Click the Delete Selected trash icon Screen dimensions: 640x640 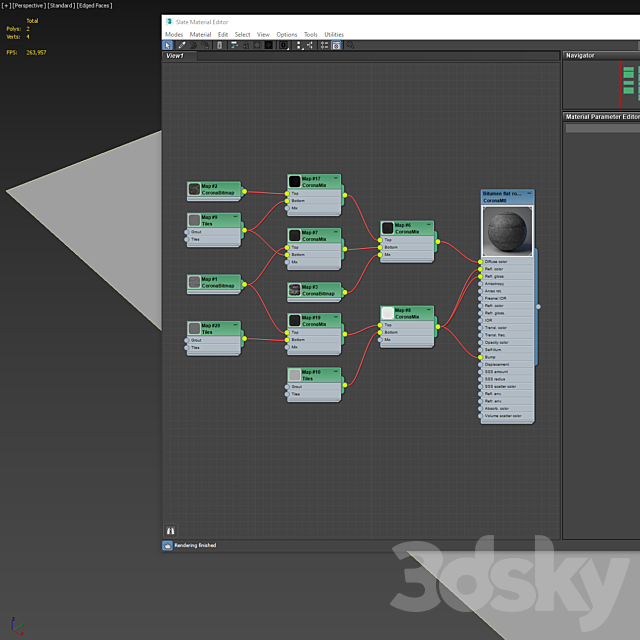[x=219, y=45]
